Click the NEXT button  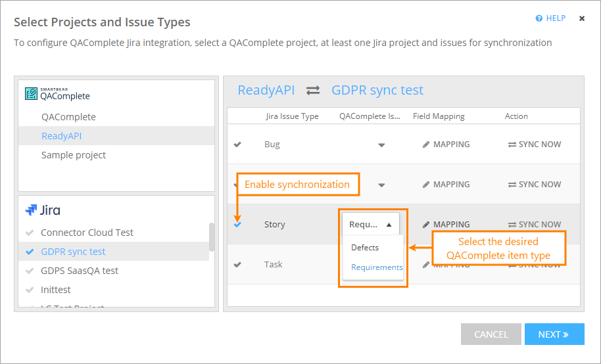[x=554, y=334]
